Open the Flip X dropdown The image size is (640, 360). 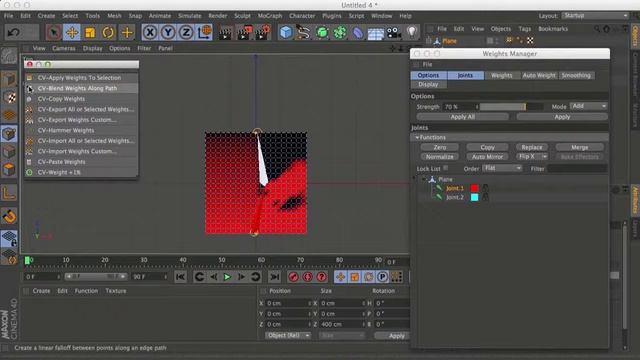(x=532, y=157)
